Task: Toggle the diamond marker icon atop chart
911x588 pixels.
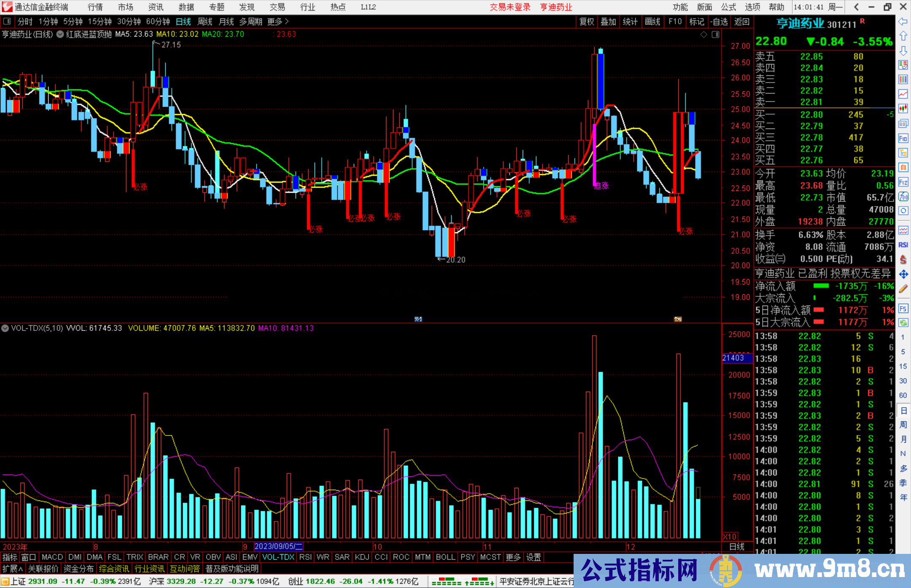Action: 703,35
